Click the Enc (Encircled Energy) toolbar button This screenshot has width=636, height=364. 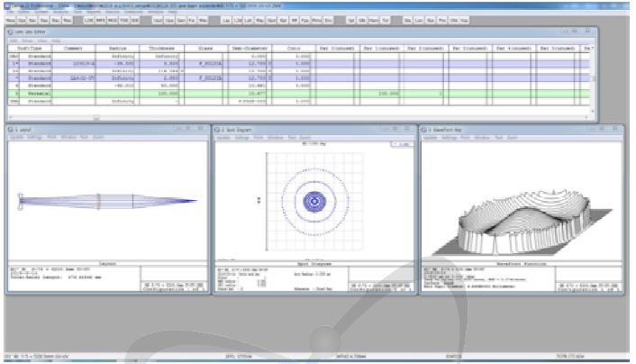(x=329, y=20)
